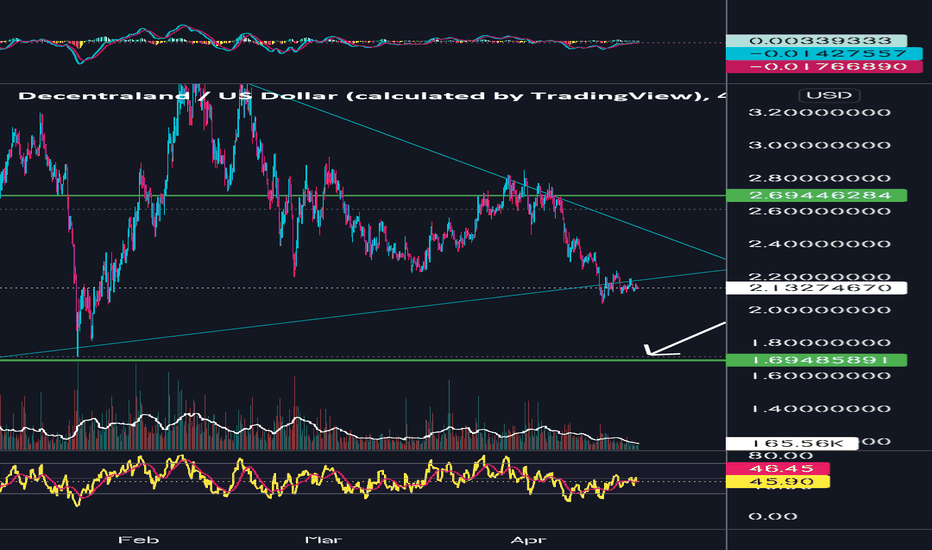Select the 1.69485891 green price label
The width and height of the screenshot is (932, 550).
tap(816, 360)
